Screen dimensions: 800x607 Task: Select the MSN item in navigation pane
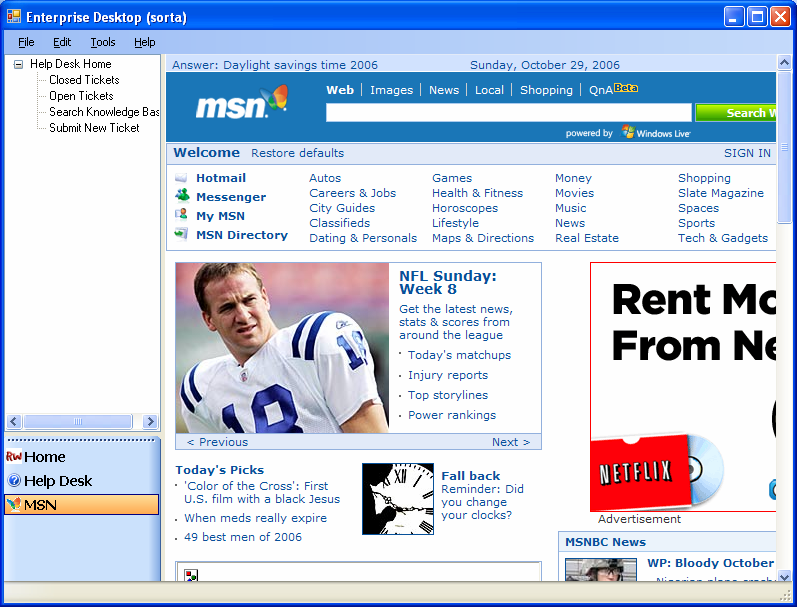click(81, 505)
